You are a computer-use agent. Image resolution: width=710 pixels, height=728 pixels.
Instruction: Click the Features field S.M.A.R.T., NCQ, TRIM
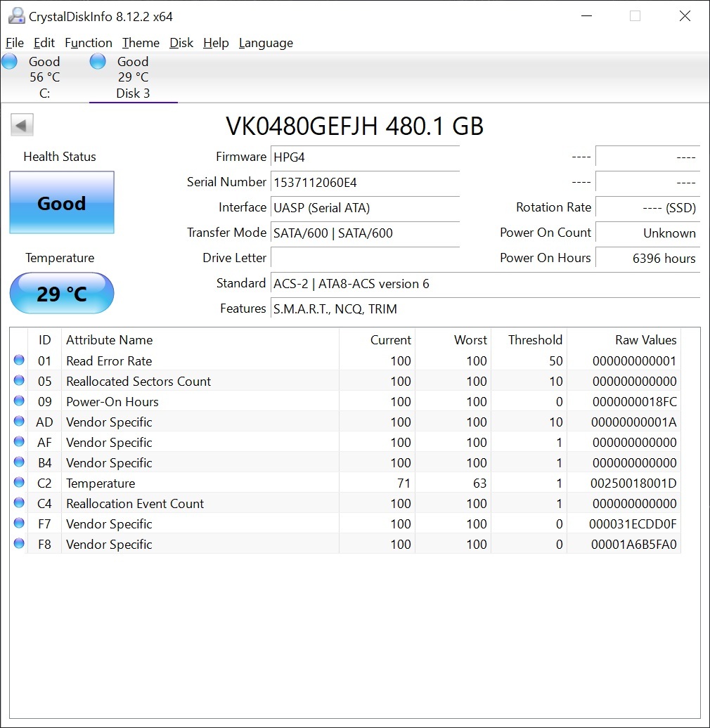(485, 308)
